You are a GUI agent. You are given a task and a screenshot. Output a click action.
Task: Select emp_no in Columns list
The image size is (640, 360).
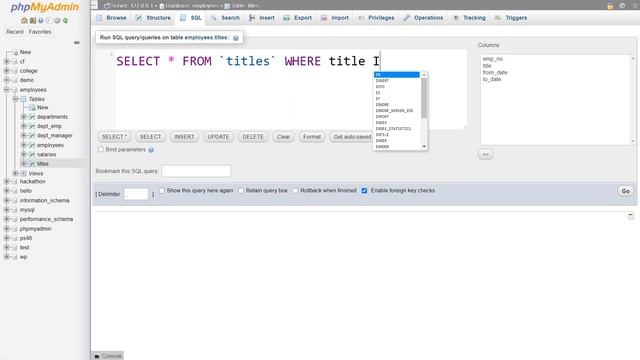493,59
